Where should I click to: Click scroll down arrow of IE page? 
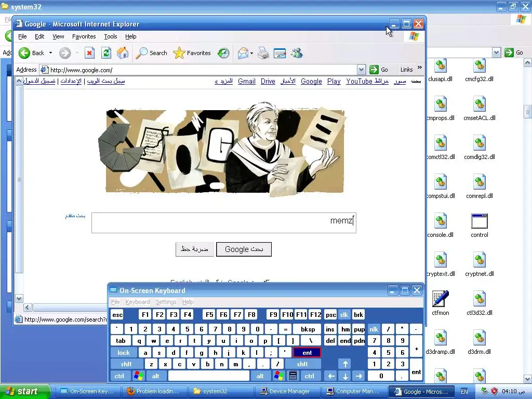tap(19, 299)
